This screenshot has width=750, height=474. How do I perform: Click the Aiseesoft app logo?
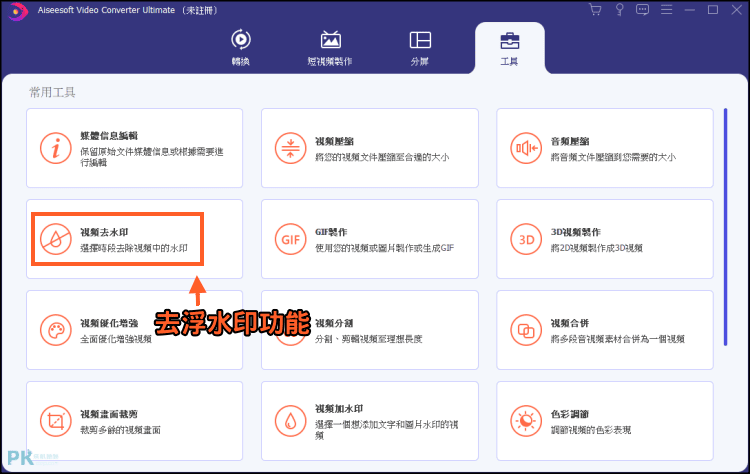coord(18,11)
